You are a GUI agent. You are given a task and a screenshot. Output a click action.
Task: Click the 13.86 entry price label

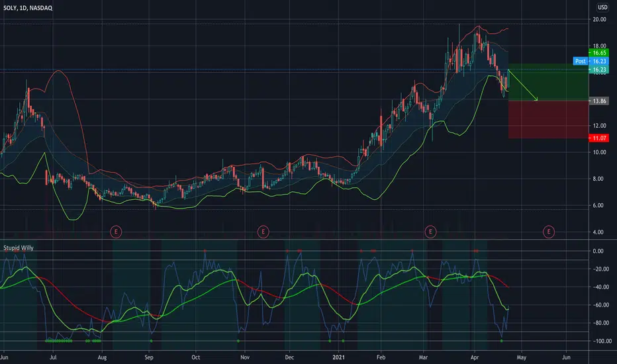(598, 101)
